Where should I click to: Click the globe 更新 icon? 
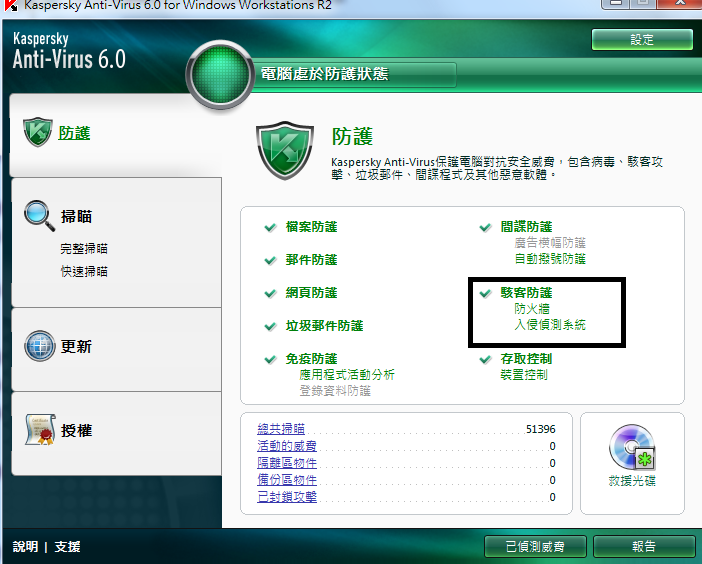(x=39, y=346)
